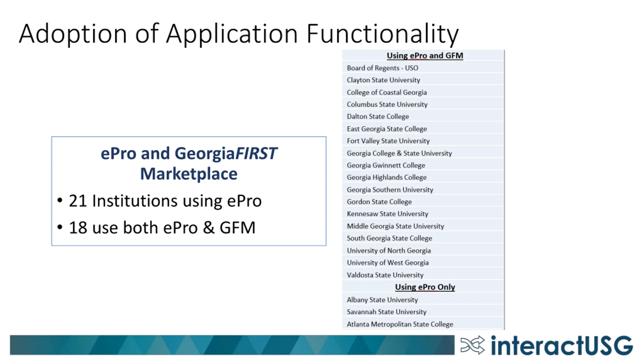Click the interactUSG crossed-arrows logo icon

pos(472,345)
